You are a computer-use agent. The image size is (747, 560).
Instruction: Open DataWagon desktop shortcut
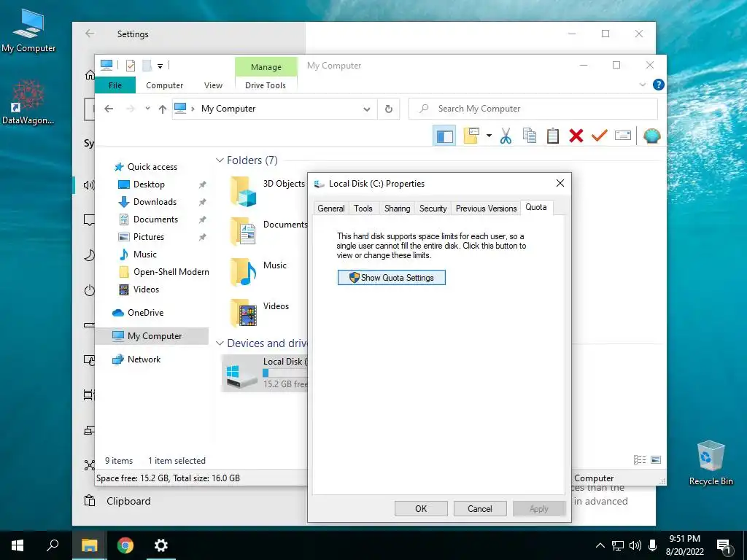click(28, 102)
